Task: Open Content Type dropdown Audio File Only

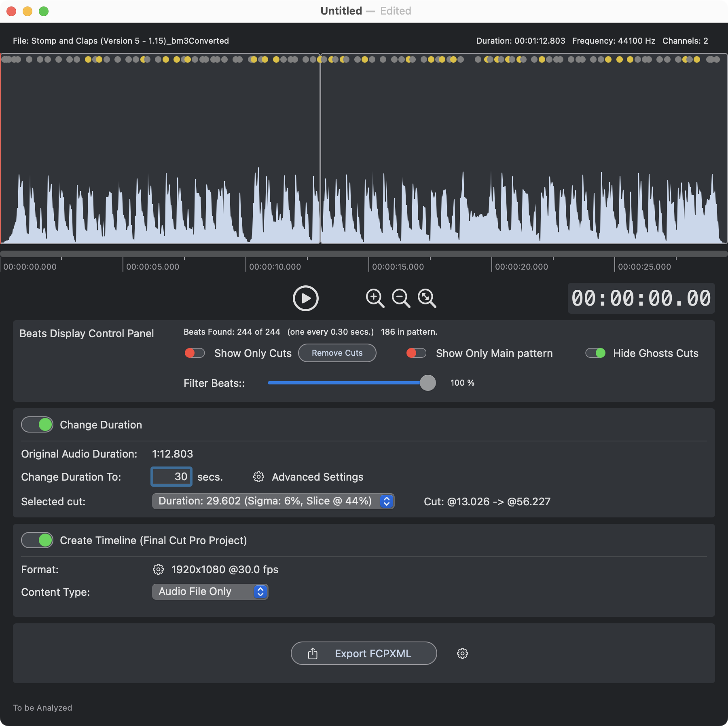Action: point(210,592)
